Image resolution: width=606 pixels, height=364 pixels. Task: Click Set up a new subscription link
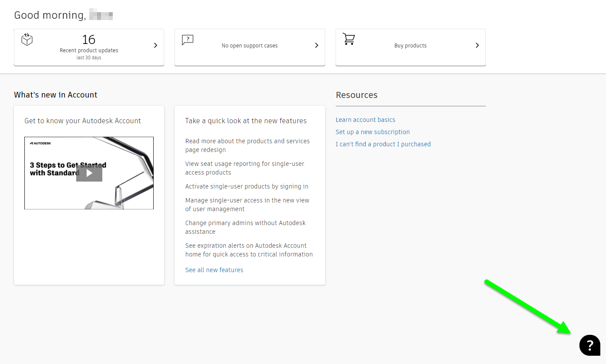click(372, 132)
